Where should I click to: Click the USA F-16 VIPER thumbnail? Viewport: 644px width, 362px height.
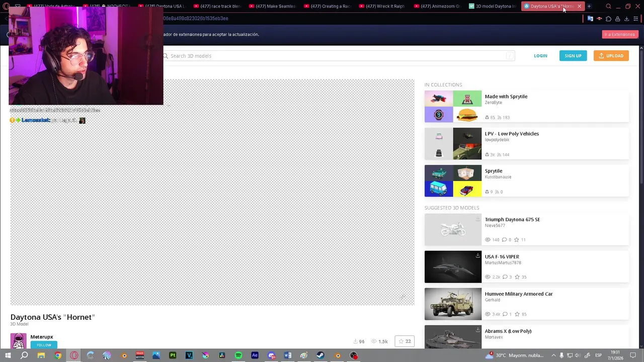coord(453,267)
